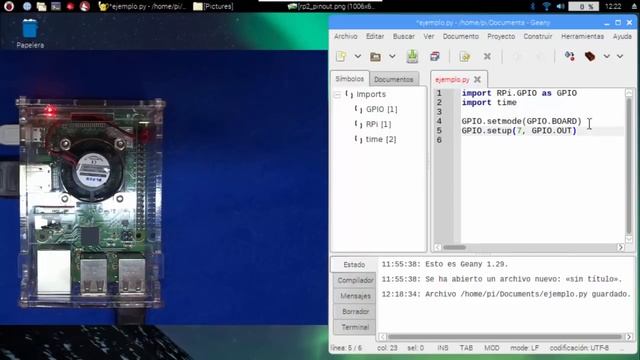Launch the terminal from taskbar

click(x=56, y=6)
